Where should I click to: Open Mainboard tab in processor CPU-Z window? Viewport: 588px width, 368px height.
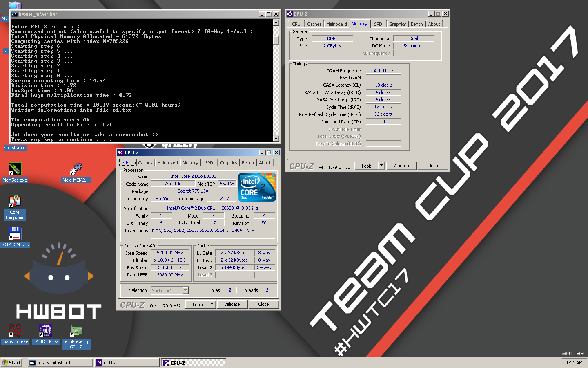pyautogui.click(x=167, y=163)
